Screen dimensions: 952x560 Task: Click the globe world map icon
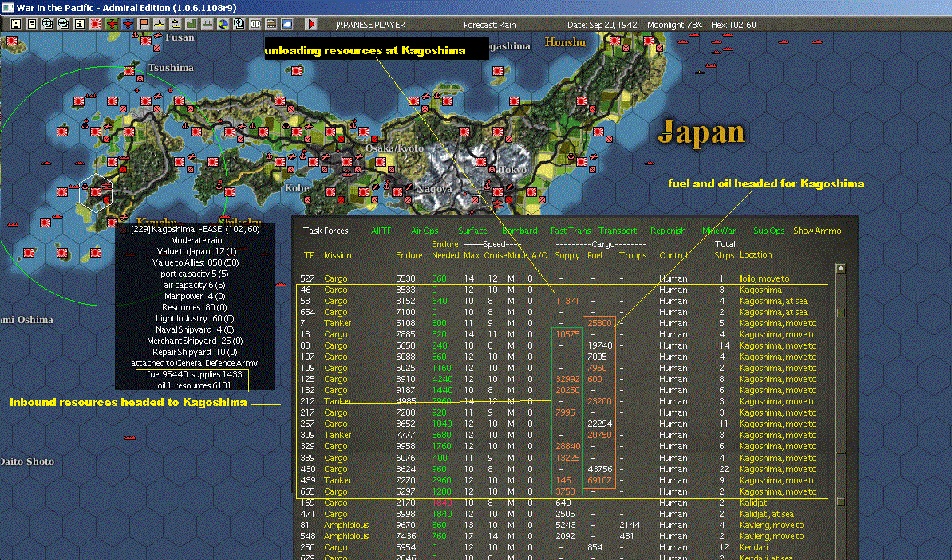223,24
